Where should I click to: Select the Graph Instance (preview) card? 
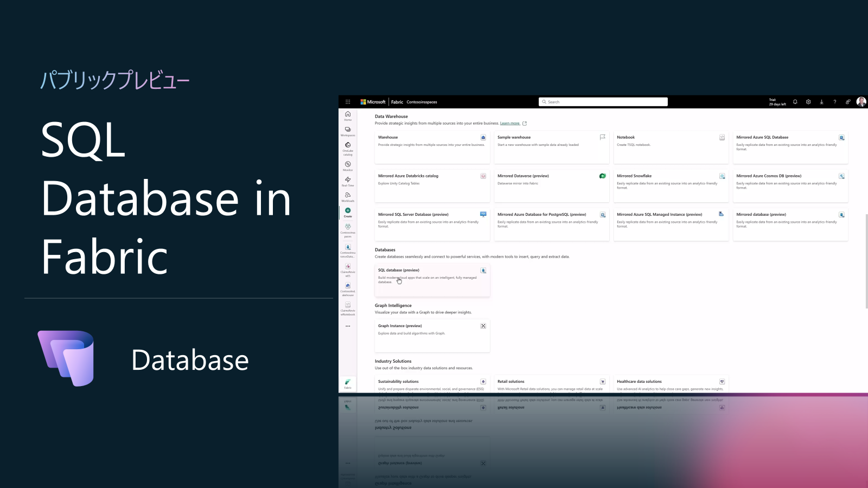(x=432, y=336)
